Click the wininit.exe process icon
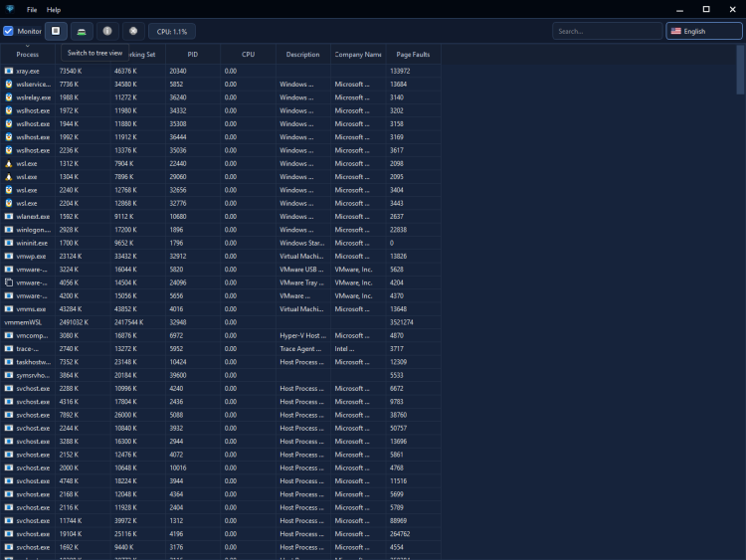746x560 pixels. pyautogui.click(x=9, y=243)
